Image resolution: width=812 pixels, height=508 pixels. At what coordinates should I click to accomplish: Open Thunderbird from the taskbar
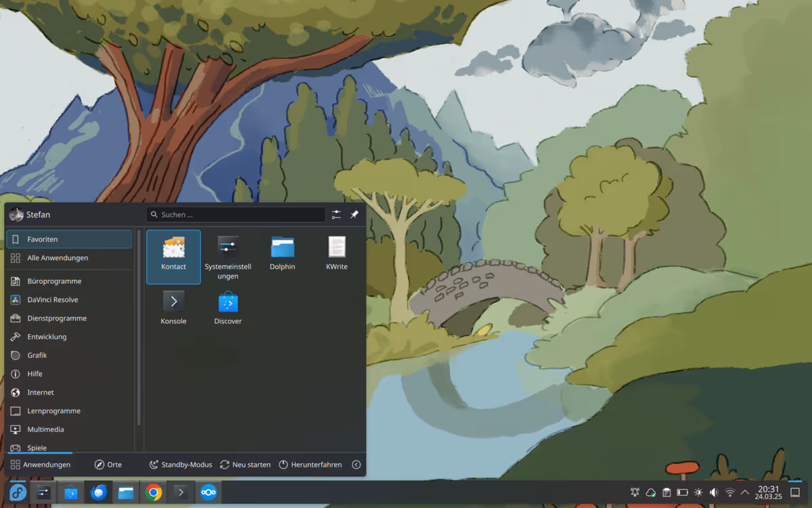[99, 492]
